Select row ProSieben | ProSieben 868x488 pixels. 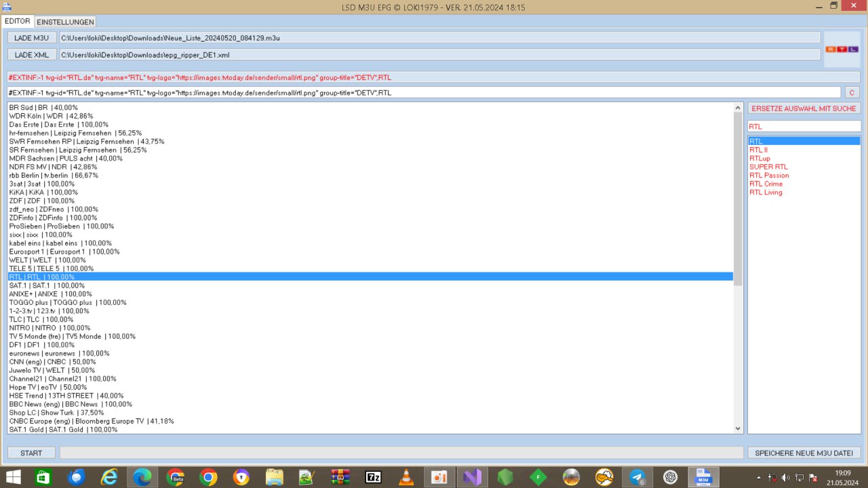[x=370, y=226]
